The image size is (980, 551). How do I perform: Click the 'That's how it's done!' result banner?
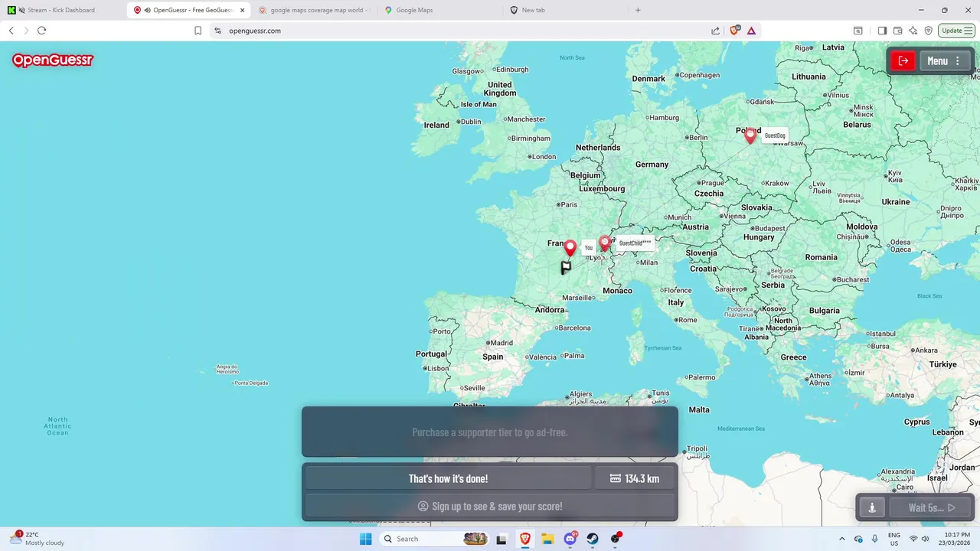448,478
